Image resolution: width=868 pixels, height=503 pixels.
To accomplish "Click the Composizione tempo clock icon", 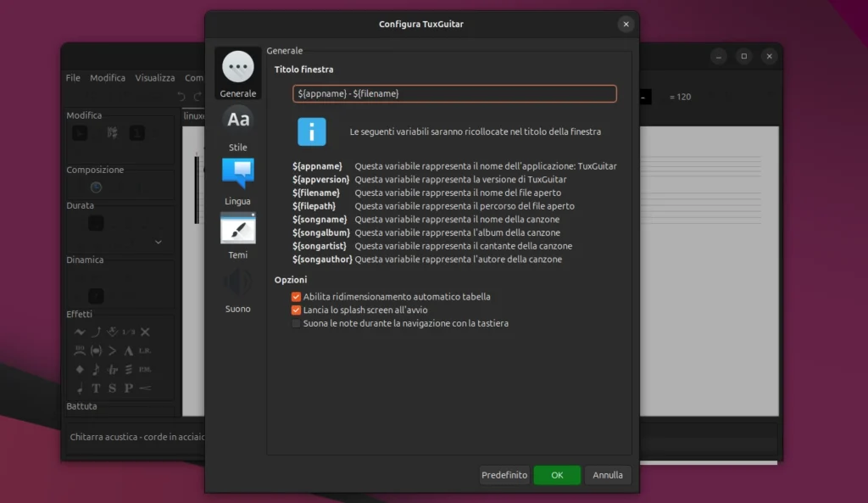I will 96,187.
